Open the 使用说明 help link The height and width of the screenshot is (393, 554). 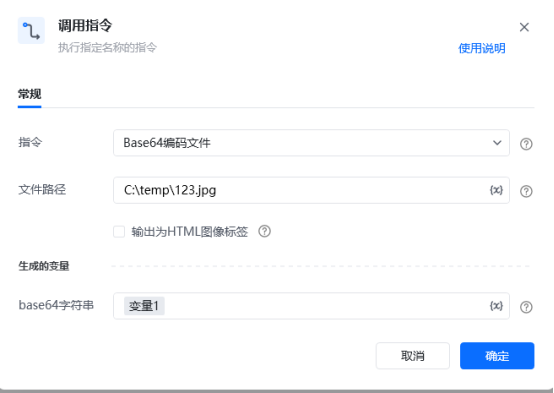[x=482, y=48]
